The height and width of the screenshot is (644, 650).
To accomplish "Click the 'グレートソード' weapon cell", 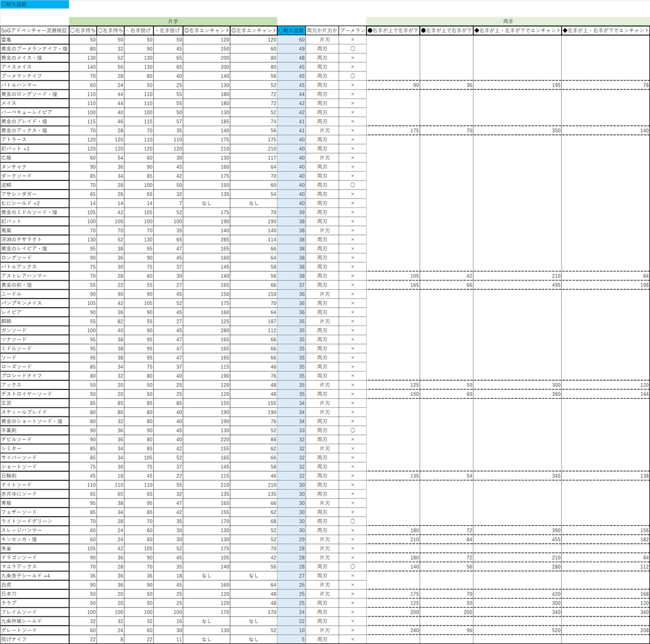I will 35,630.
